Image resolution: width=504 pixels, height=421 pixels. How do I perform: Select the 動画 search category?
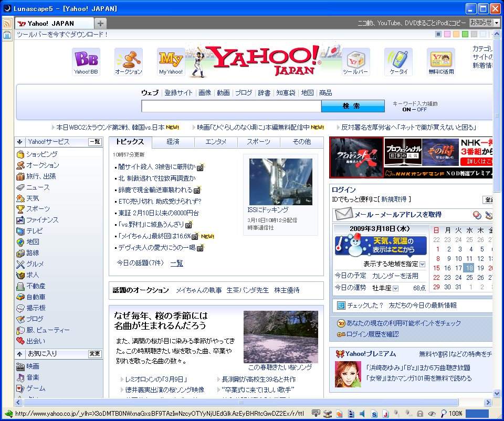pyautogui.click(x=224, y=93)
